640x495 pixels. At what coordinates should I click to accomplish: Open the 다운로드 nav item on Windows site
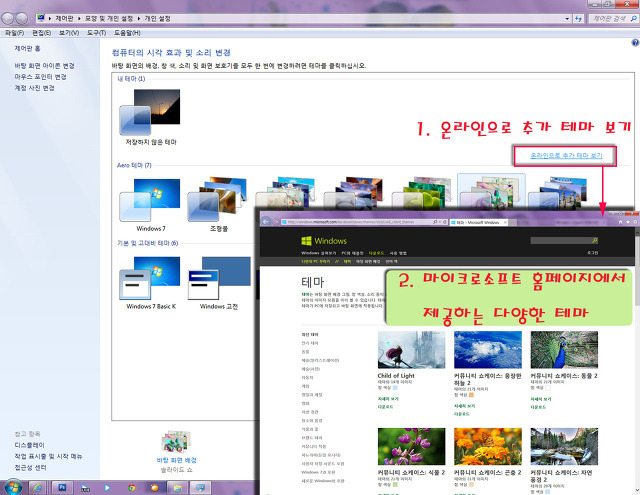click(x=376, y=253)
